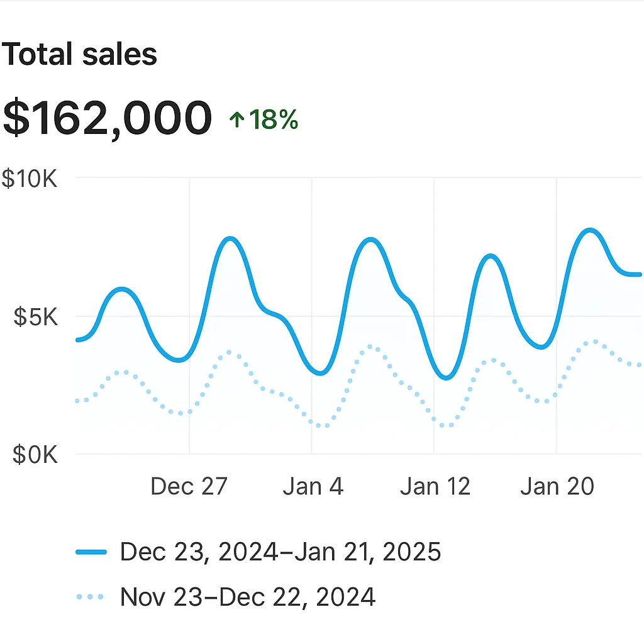Click the solid line's first peak before Dec 27
Viewport: 644px width, 644px height.
[x=122, y=289]
